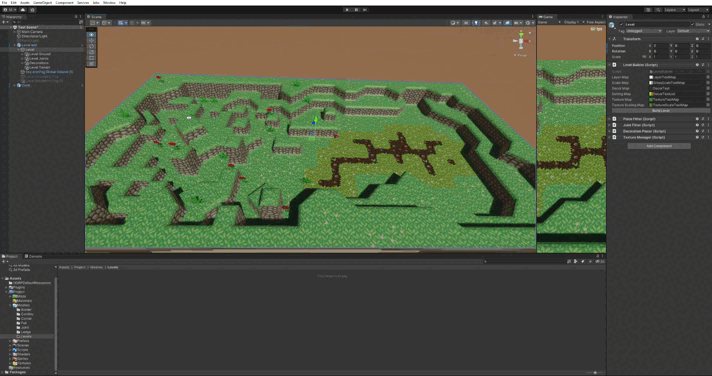Image resolution: width=712 pixels, height=376 pixels.
Task: Open the Level Builder component context menu (three dots)
Action: [708, 65]
